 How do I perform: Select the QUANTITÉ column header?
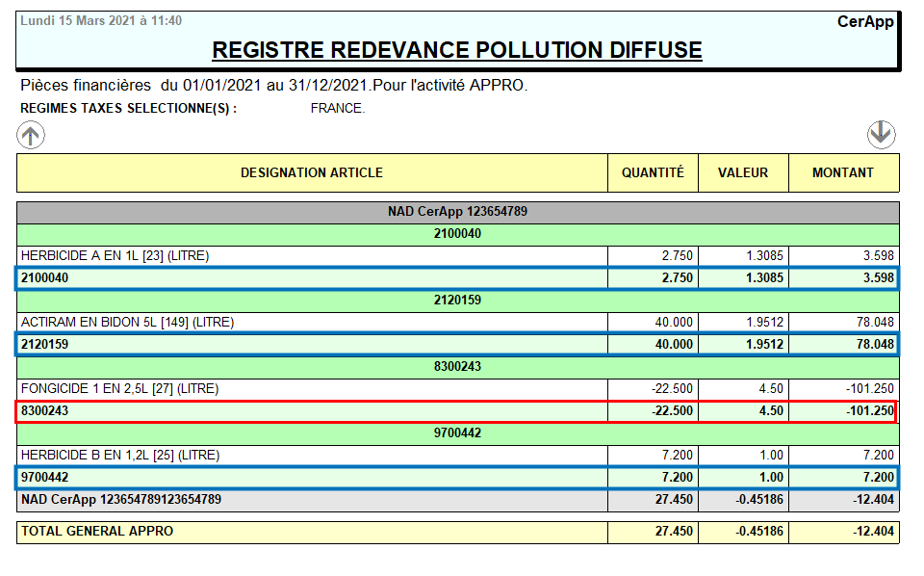coord(653,173)
